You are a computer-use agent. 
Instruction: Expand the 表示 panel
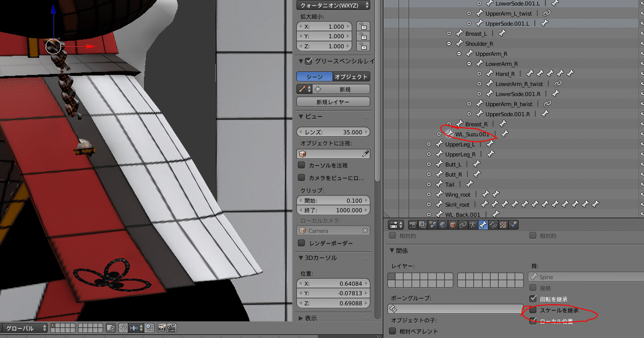coord(301,318)
